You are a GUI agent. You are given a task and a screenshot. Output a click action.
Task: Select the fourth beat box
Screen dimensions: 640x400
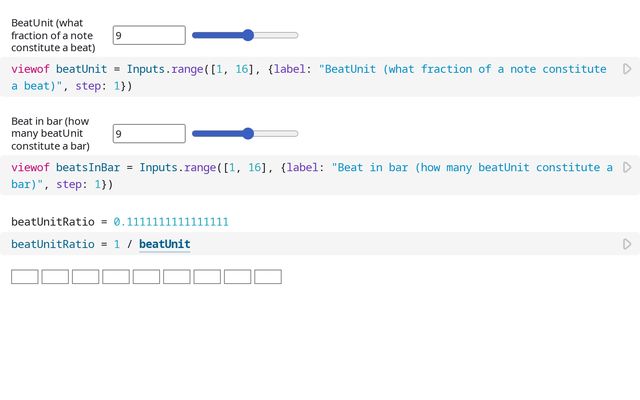[116, 277]
